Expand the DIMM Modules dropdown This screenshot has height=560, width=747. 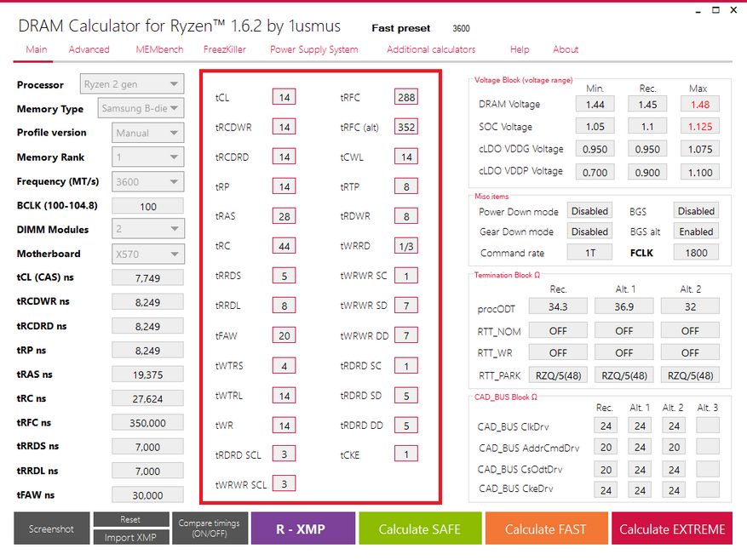pyautogui.click(x=147, y=229)
